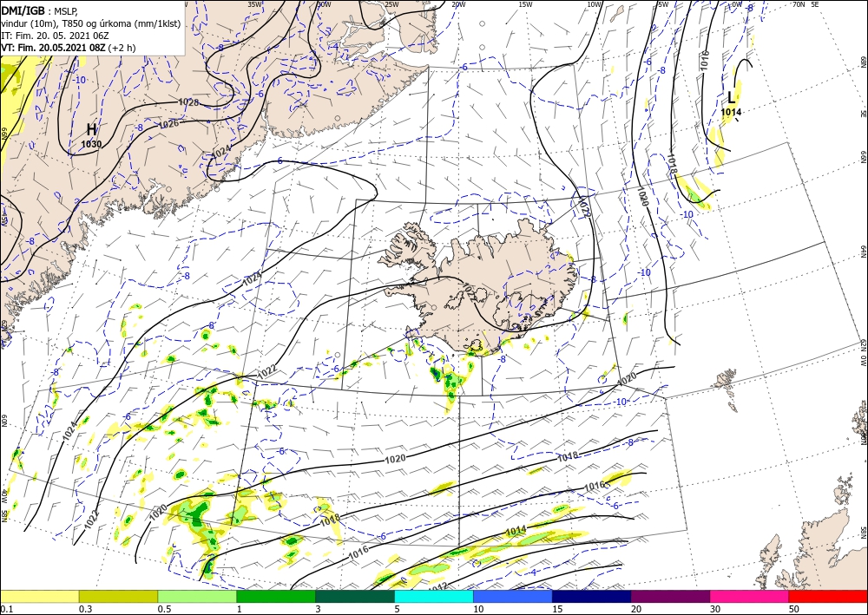Image resolution: width=868 pixels, height=615 pixels.
Task: Click the '10W' longitude label
Action: click(x=594, y=4)
